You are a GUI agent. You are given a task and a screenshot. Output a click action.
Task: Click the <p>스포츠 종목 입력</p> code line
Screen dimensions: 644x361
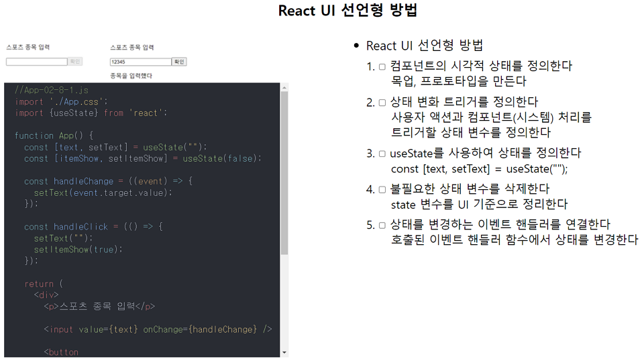tap(99, 307)
